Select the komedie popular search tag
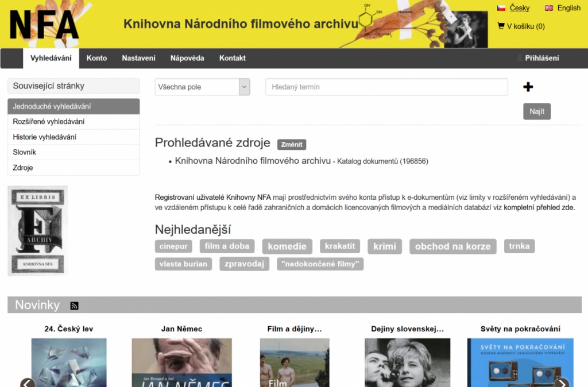 [x=287, y=246]
